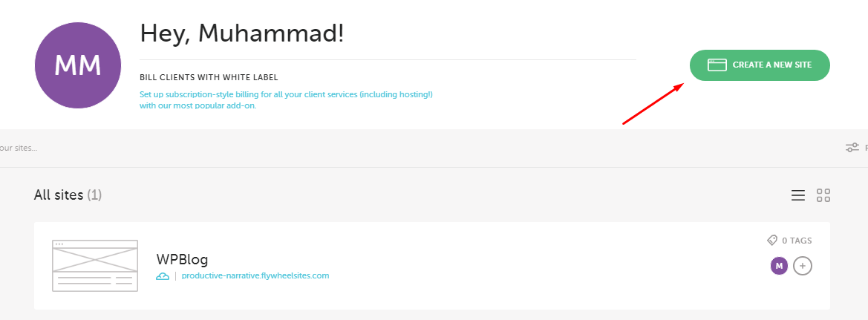Viewport: 868px width, 320px height.
Task: Open the WPBlog wireframe thumbnail
Action: pyautogui.click(x=94, y=266)
